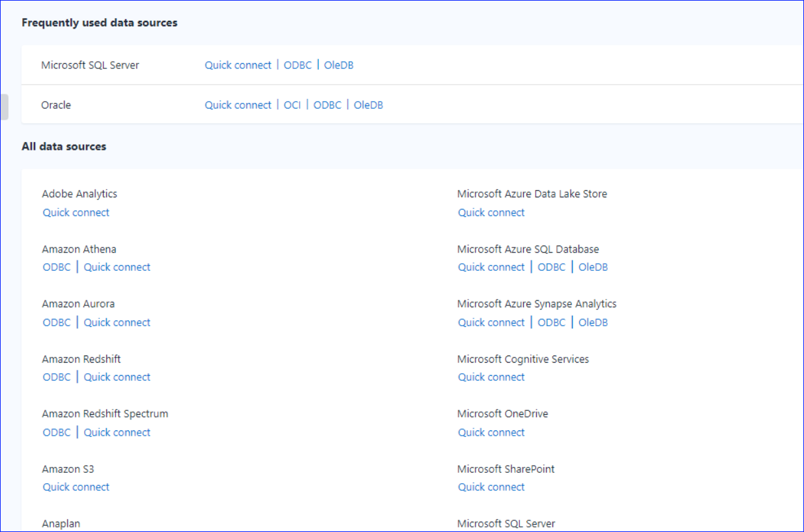Viewport: 804px width, 532px height.
Task: Open ODBC connection for Amazon Redshift
Action: (x=56, y=377)
